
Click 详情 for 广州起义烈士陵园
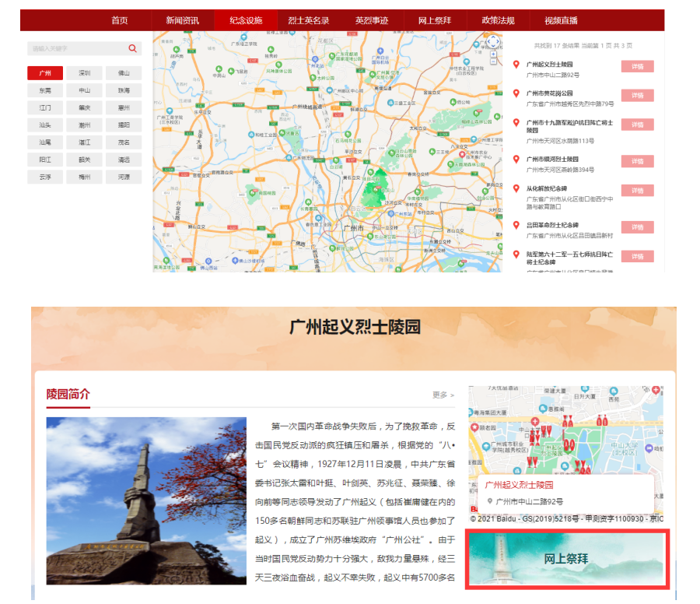coord(638,67)
